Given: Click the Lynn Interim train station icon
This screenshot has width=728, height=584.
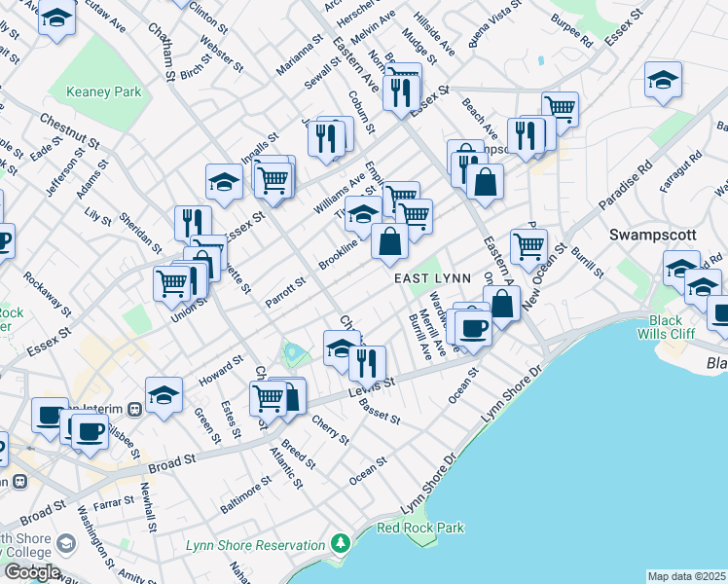Looking at the screenshot, I should click(x=135, y=410).
